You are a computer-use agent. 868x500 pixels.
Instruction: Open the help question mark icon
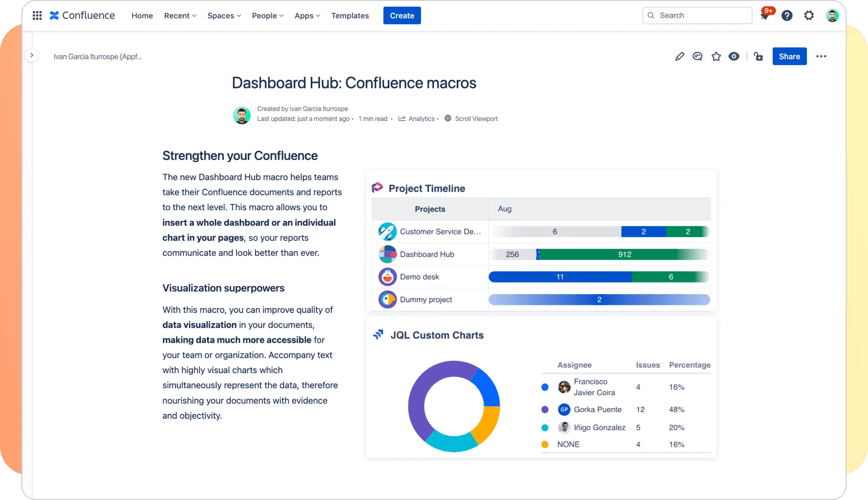[x=787, y=16]
